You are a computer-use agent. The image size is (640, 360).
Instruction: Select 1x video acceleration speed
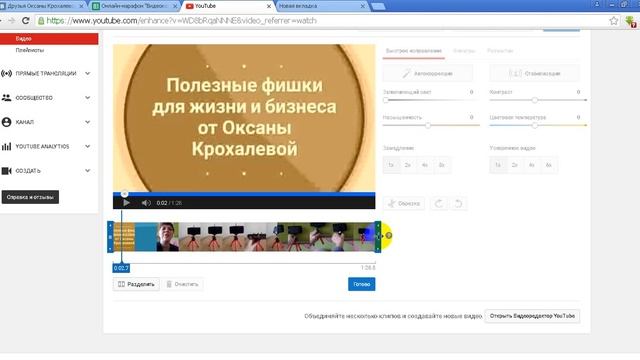point(498,165)
